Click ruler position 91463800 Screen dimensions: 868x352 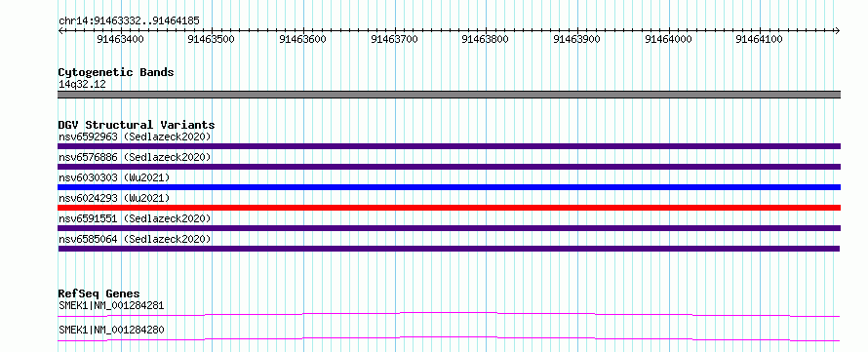click(486, 39)
